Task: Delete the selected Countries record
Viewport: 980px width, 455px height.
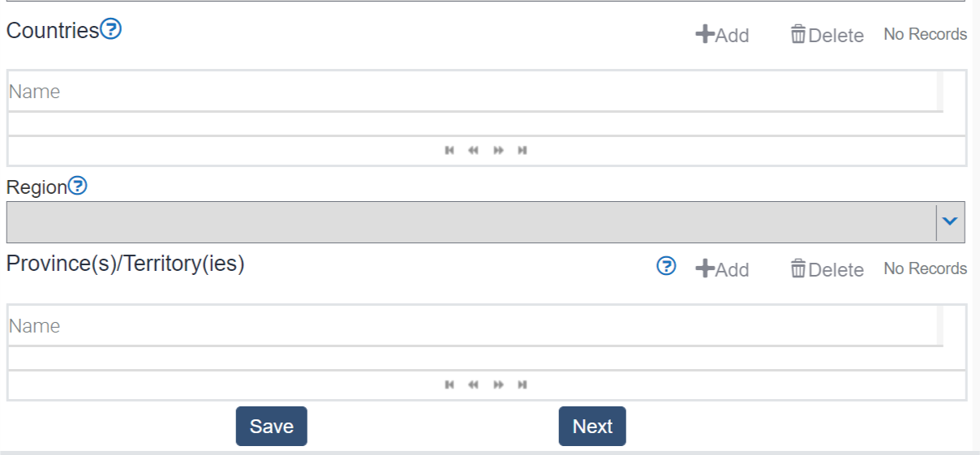Action: pos(827,35)
